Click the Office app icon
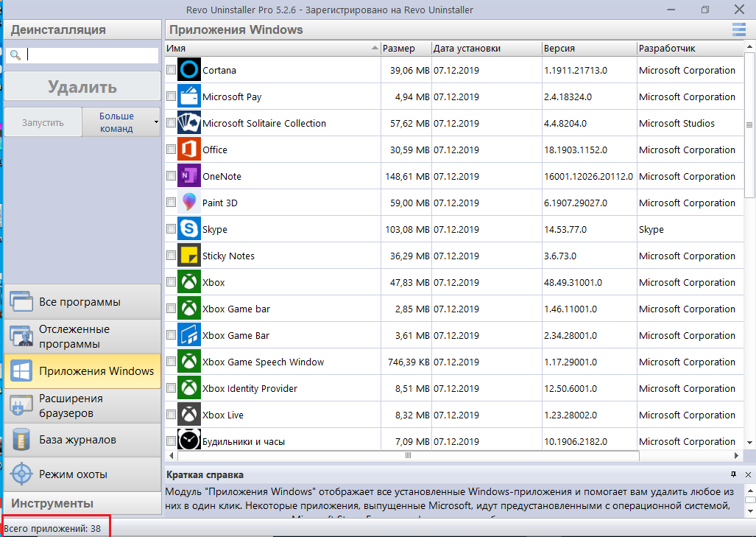The width and height of the screenshot is (756, 537). (x=189, y=150)
